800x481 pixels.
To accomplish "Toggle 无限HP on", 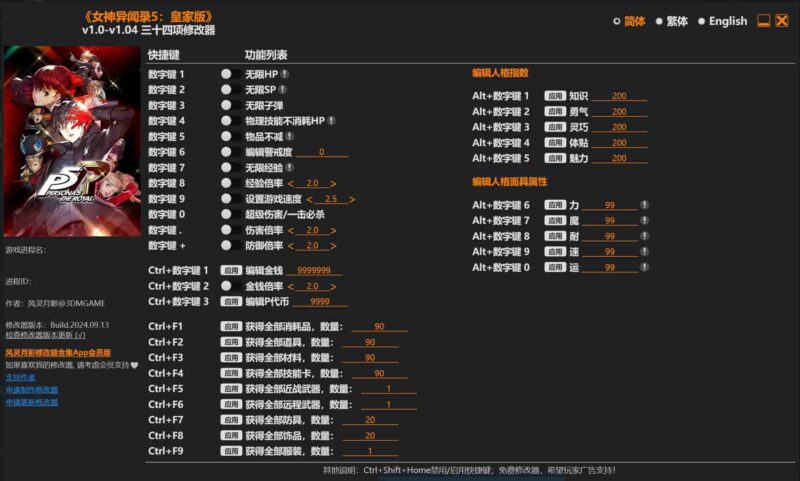I will (231, 74).
